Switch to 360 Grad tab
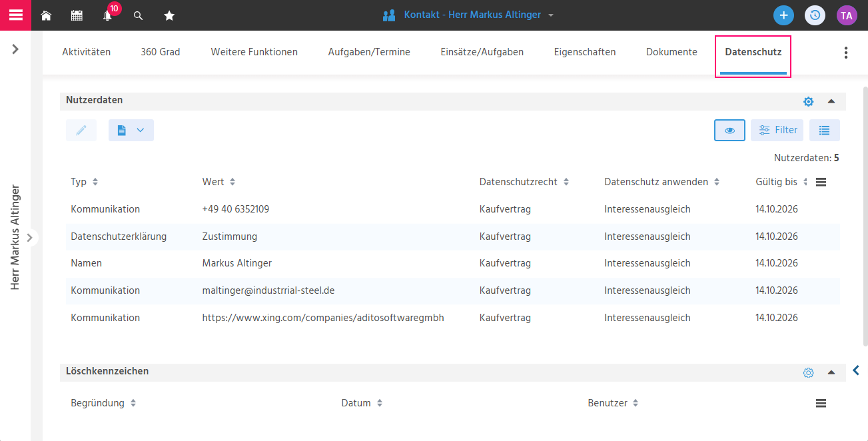This screenshot has width=868, height=441. pyautogui.click(x=161, y=52)
